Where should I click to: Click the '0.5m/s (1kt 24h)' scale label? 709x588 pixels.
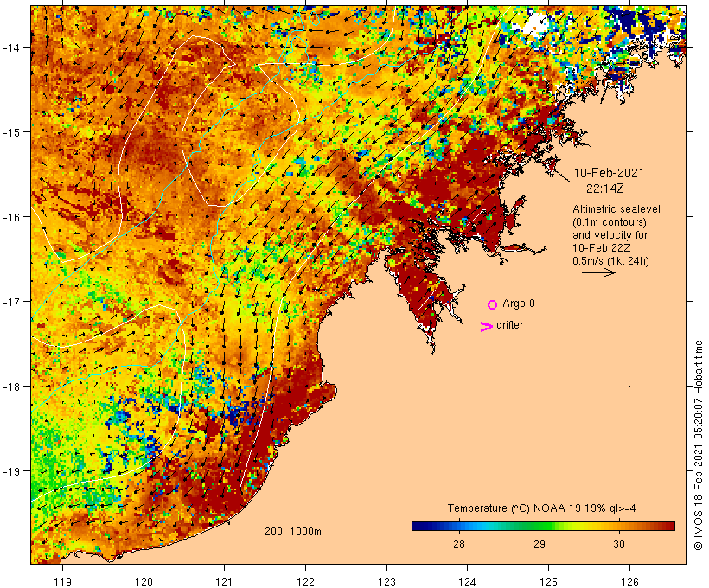(610, 261)
